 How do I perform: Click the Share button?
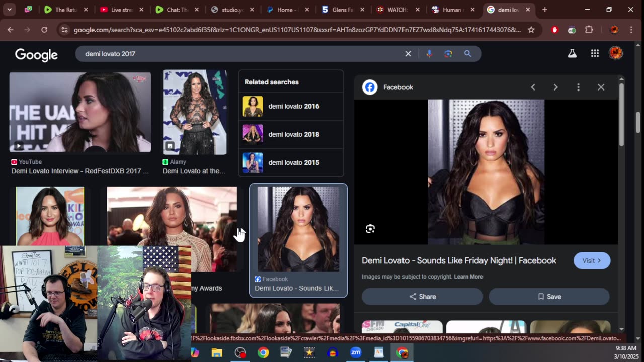pyautogui.click(x=422, y=297)
